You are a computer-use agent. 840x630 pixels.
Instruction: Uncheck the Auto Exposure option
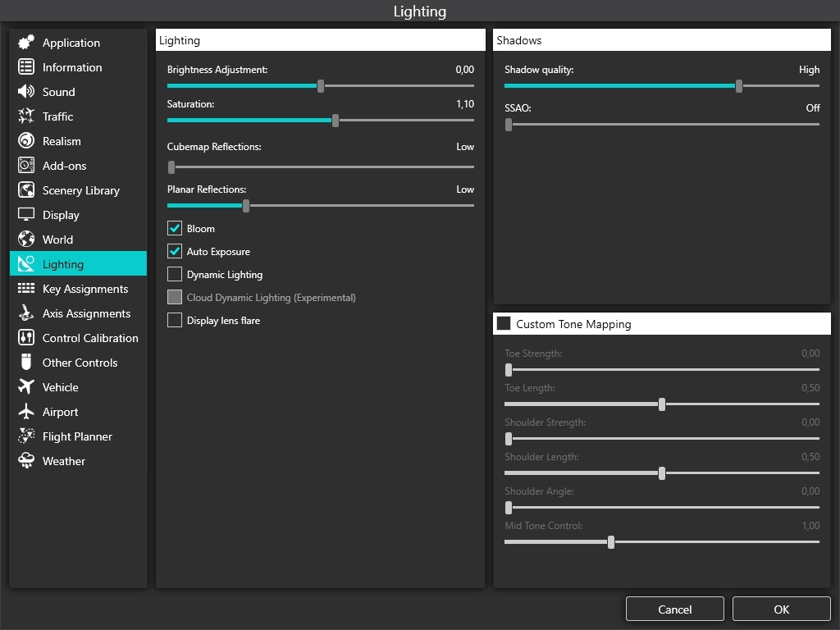click(175, 252)
